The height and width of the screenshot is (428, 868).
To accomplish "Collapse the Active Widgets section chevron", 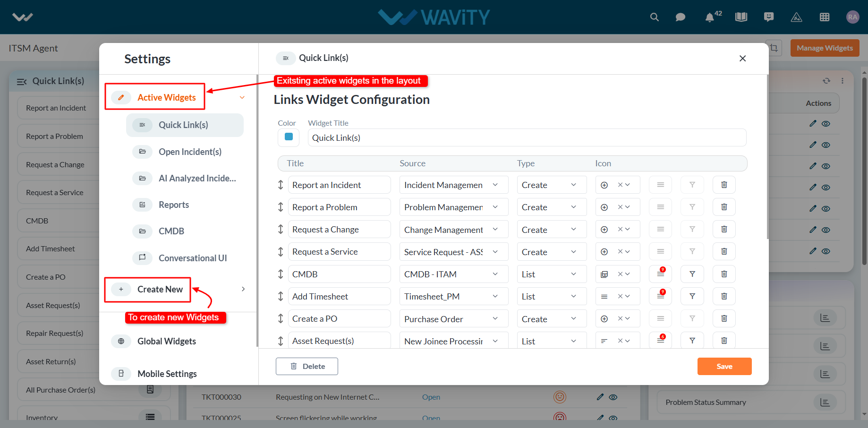I will click(x=242, y=97).
